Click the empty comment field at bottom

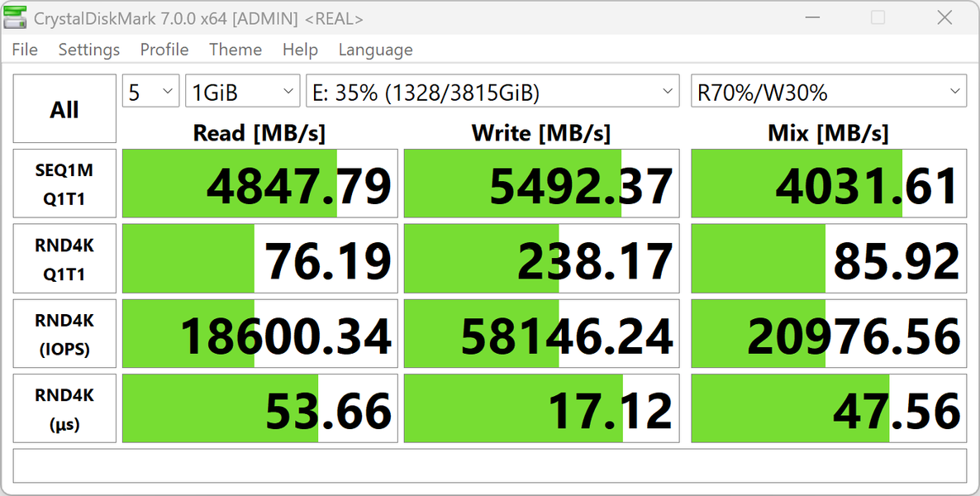point(490,466)
